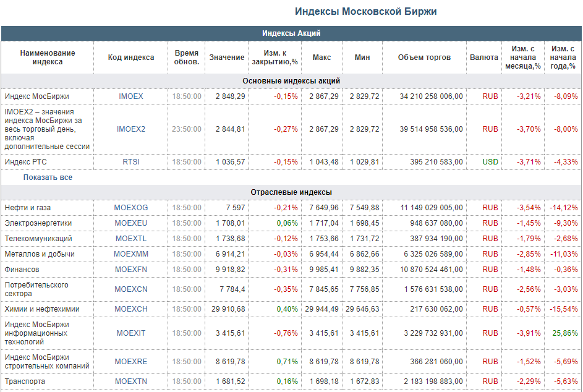The width and height of the screenshot is (583, 392).
Task: Open the MOEXTL telecom index link
Action: pyautogui.click(x=131, y=239)
